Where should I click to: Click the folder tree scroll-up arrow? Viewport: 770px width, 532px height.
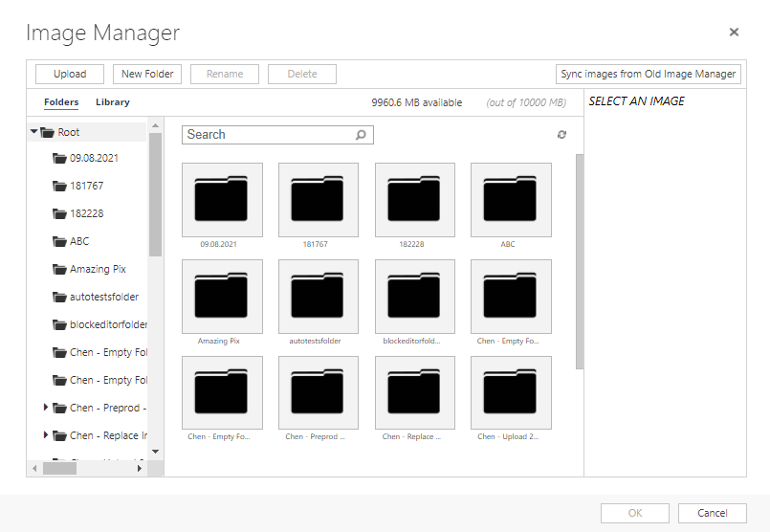click(155, 125)
